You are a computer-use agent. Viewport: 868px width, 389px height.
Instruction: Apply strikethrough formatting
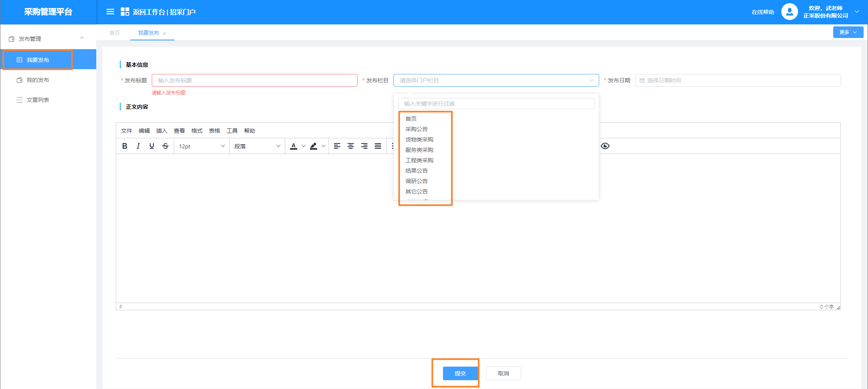165,146
